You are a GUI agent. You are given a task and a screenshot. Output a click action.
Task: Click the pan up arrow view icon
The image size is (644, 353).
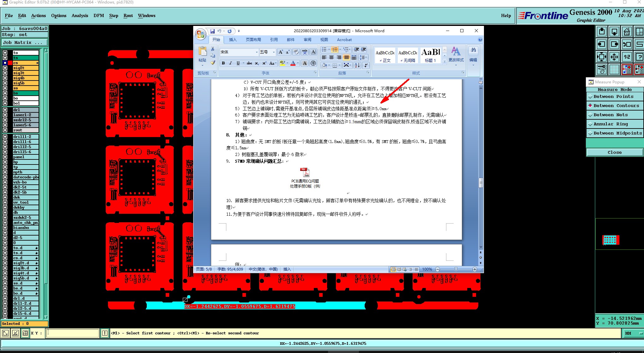tap(602, 32)
